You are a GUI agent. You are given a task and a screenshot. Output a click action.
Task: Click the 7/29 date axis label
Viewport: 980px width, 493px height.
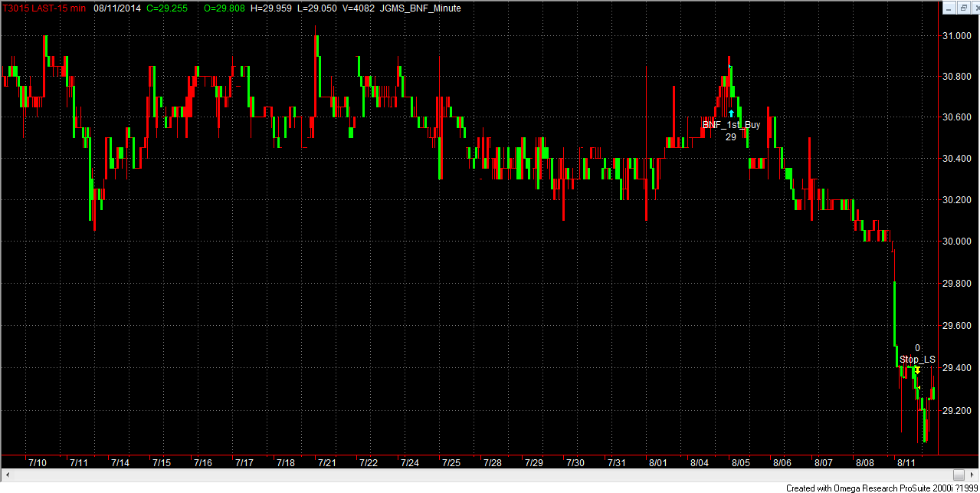point(534,462)
